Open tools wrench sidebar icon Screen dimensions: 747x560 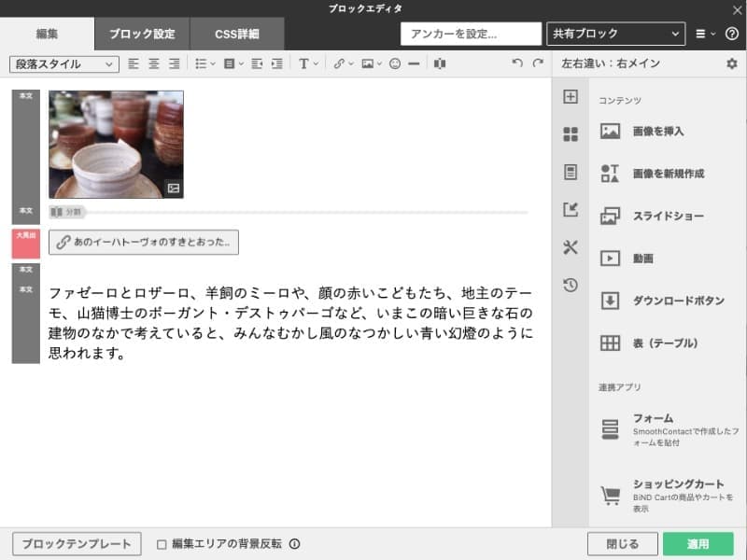tap(571, 247)
